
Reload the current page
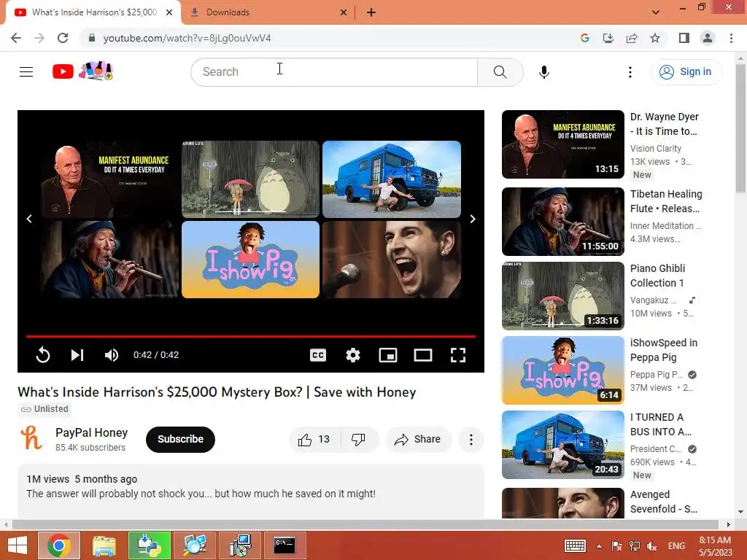(x=63, y=38)
